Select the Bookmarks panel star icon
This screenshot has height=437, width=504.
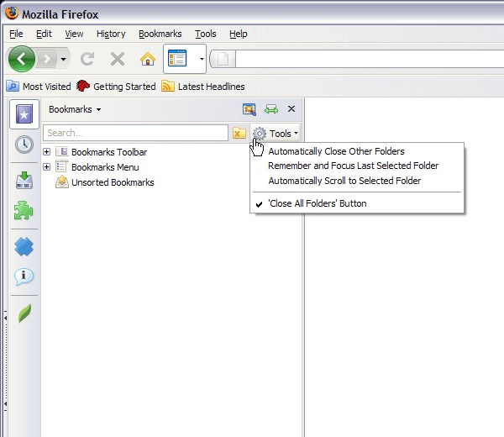click(24, 114)
